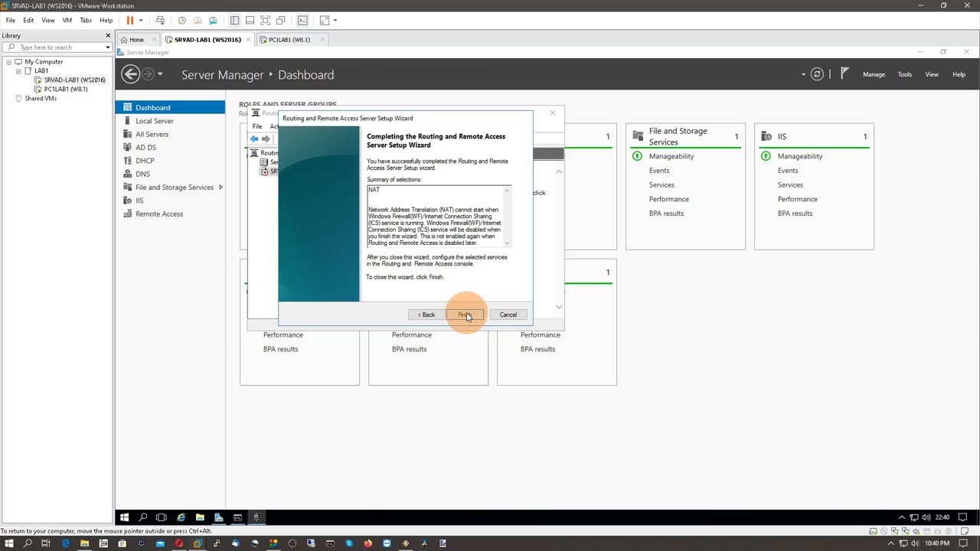
Task: Click guest Windows Start button
Action: coord(124,517)
